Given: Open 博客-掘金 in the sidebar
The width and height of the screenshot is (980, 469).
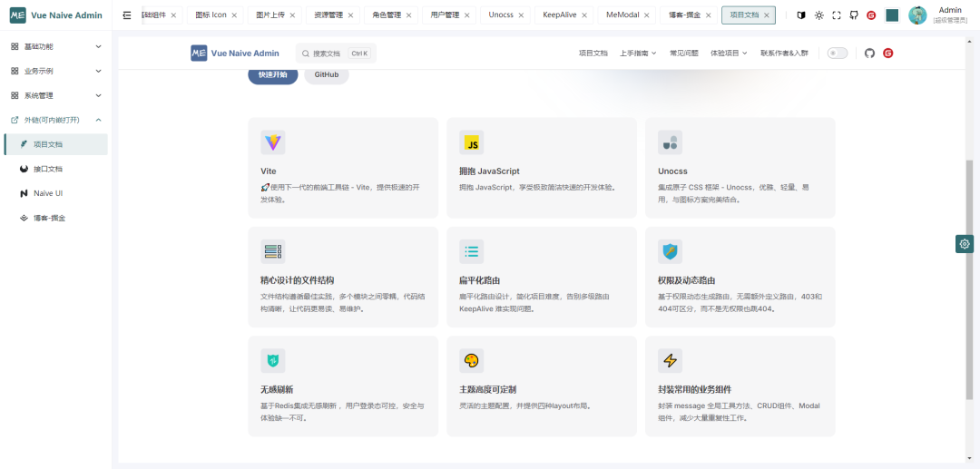Looking at the screenshot, I should tap(55, 218).
